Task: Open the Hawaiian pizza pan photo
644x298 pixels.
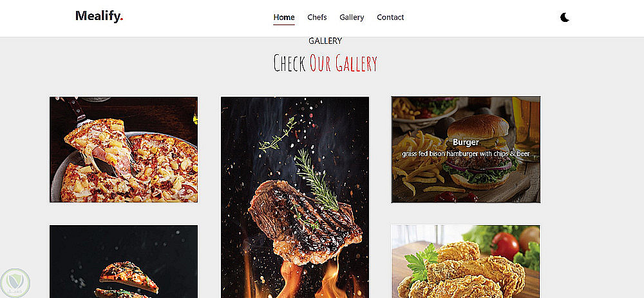Action: coord(124,150)
